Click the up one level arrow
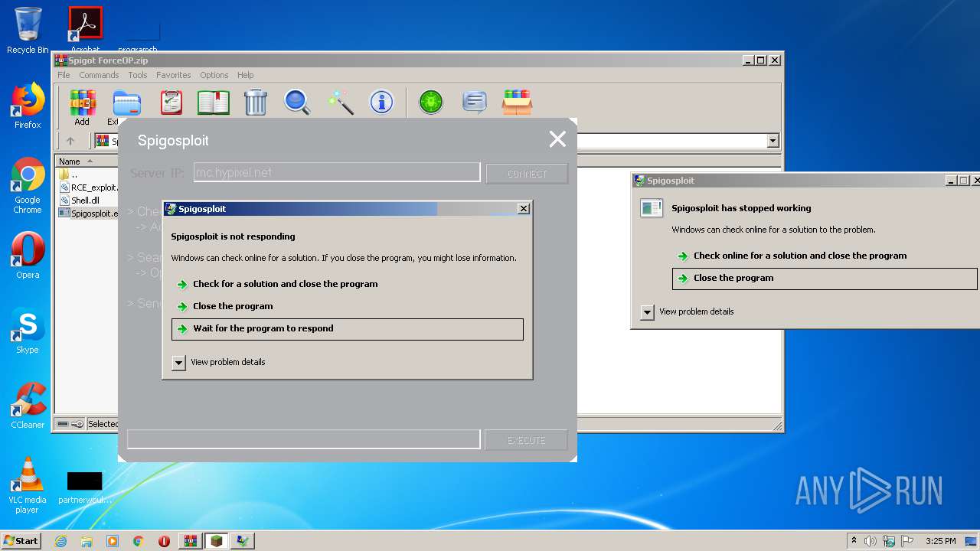This screenshot has height=551, width=980. coord(70,141)
